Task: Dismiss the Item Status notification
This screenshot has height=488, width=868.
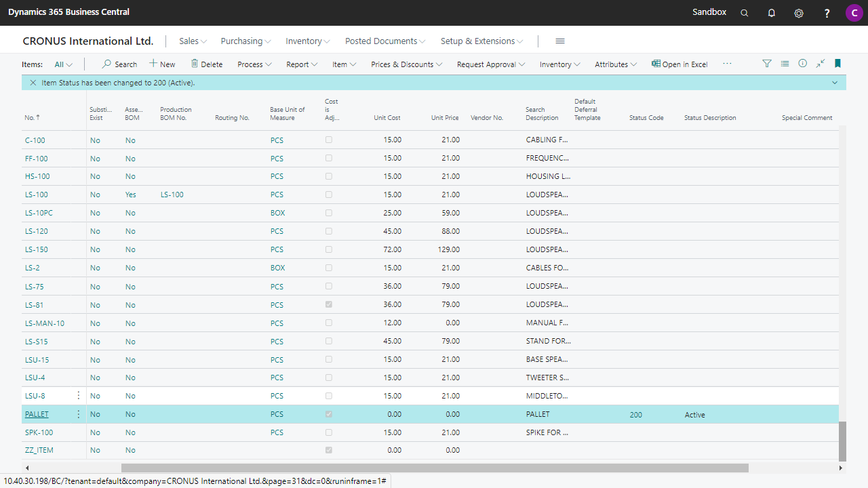Action: coord(33,83)
